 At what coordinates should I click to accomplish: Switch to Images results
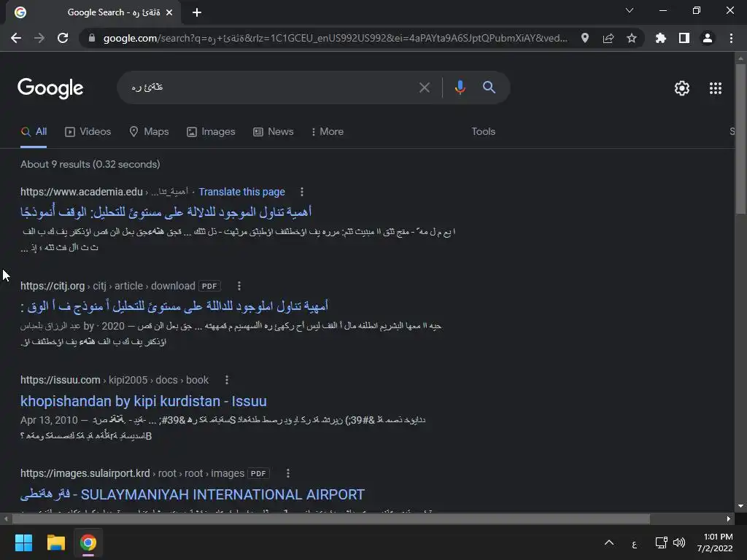click(211, 132)
